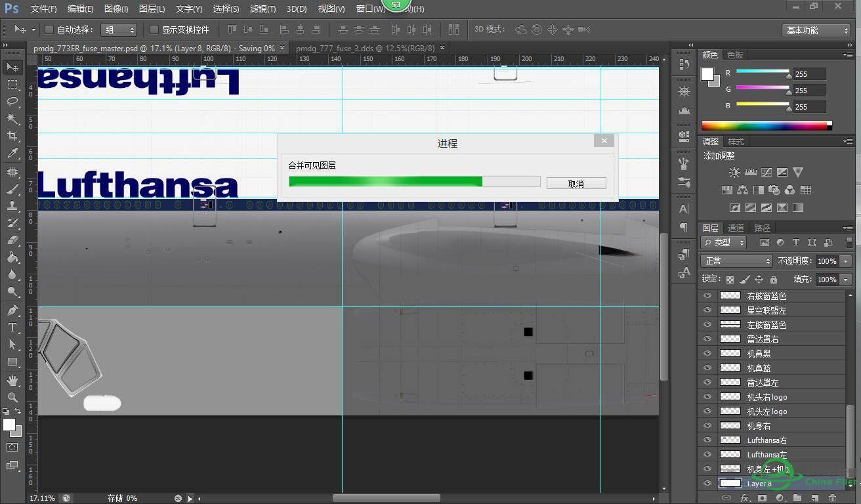Hide the 机头右logo layer
The width and height of the screenshot is (861, 504).
tap(707, 397)
